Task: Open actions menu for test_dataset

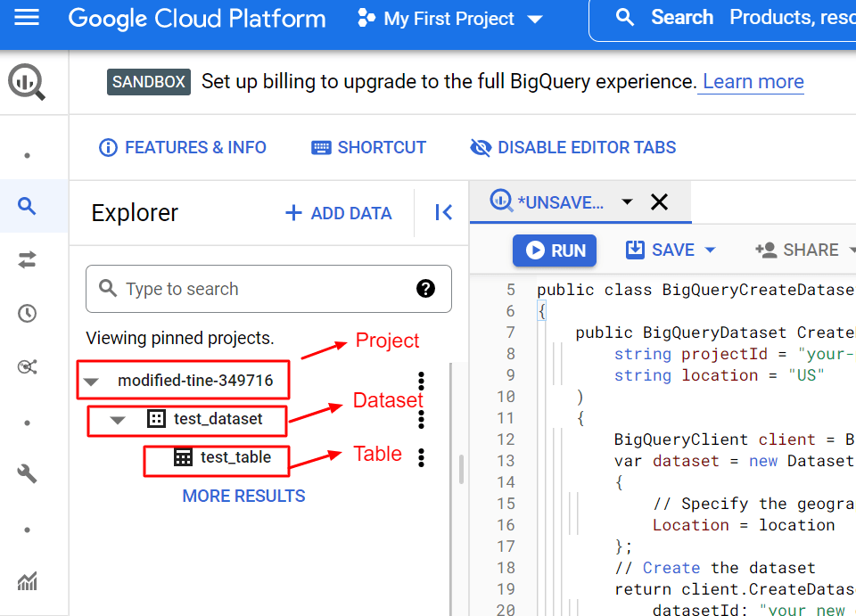Action: click(421, 418)
